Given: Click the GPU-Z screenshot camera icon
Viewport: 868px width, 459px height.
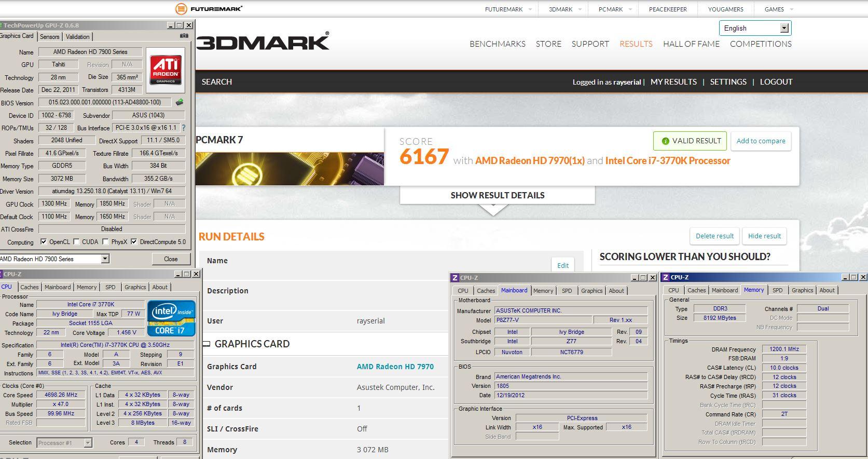Looking at the screenshot, I should click(184, 36).
